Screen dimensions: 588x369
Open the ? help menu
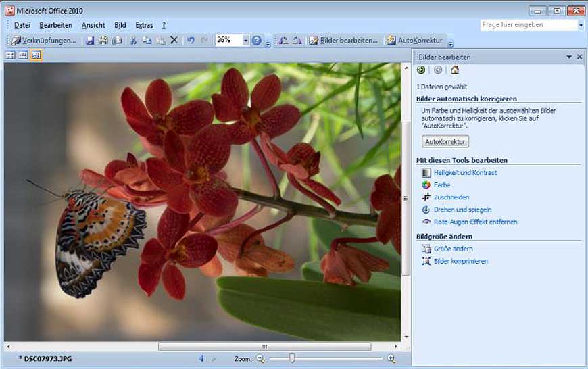(164, 25)
